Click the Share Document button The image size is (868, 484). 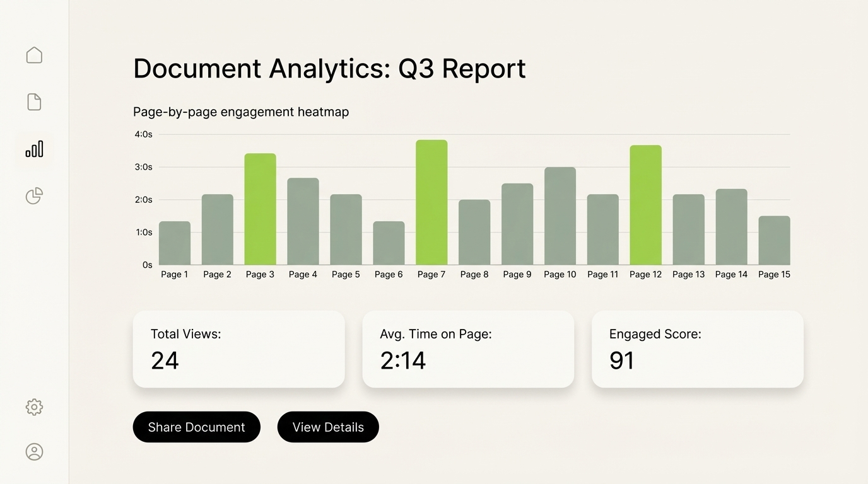tap(196, 427)
